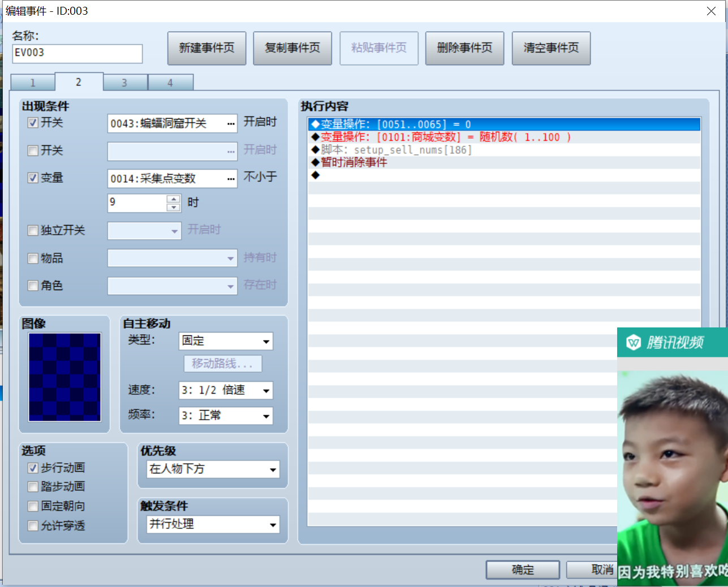Open the 优先级 dropdown 在人物下方
The width and height of the screenshot is (728, 587).
[x=213, y=469]
